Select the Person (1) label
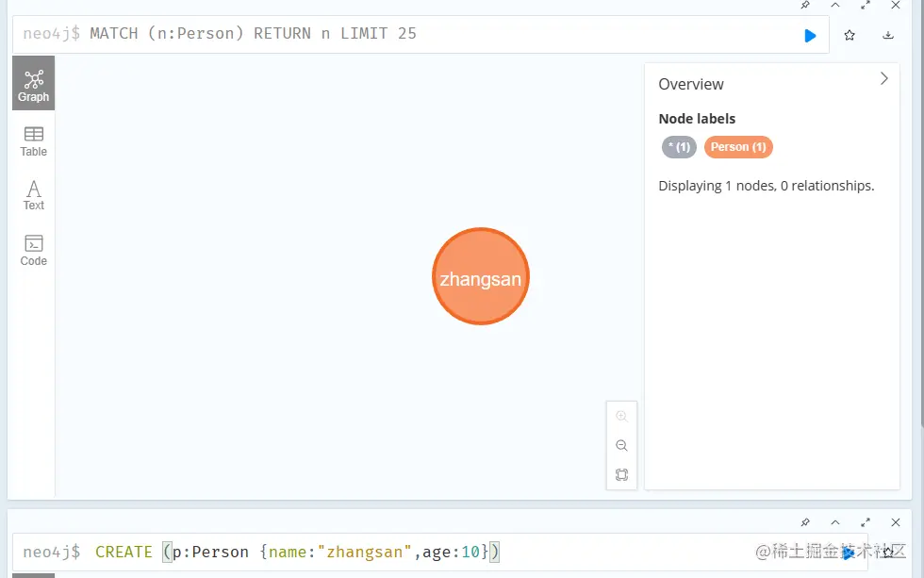Screen dimensions: 924x578 coord(738,147)
